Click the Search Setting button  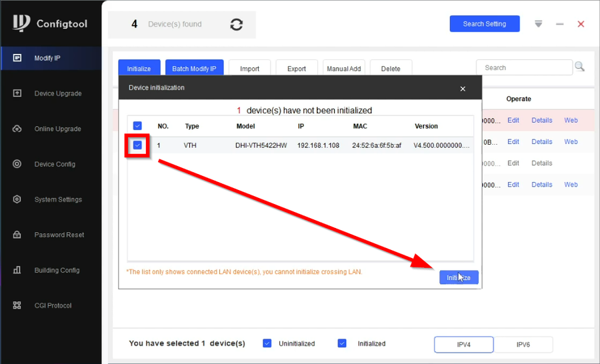(x=485, y=24)
